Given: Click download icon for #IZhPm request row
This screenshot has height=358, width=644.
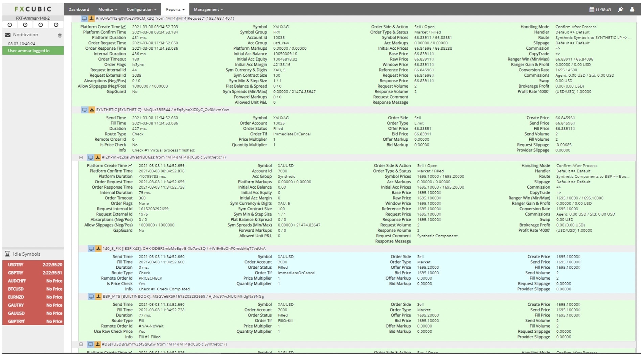Looking at the screenshot, I should tap(97, 158).
